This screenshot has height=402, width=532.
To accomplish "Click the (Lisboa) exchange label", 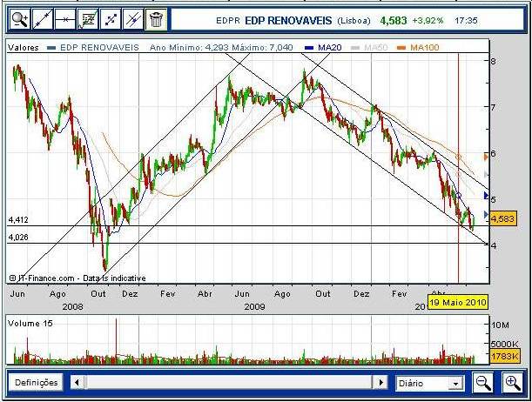I will [x=354, y=21].
